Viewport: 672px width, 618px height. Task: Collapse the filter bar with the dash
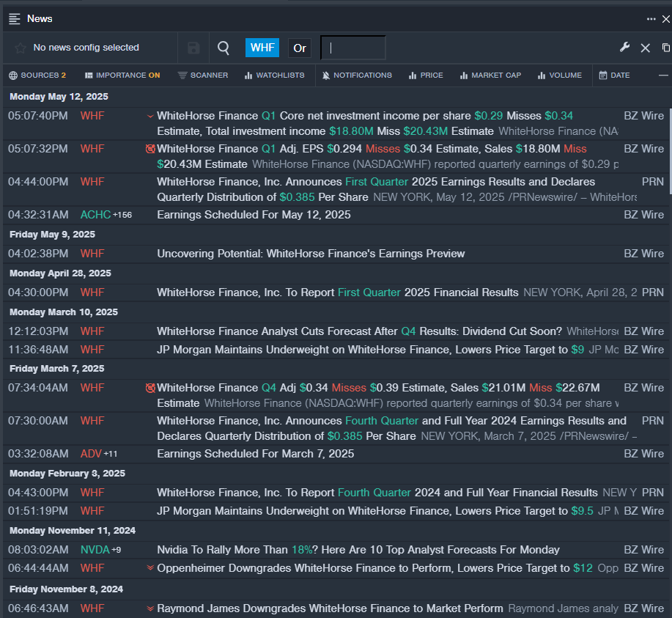[x=663, y=76]
